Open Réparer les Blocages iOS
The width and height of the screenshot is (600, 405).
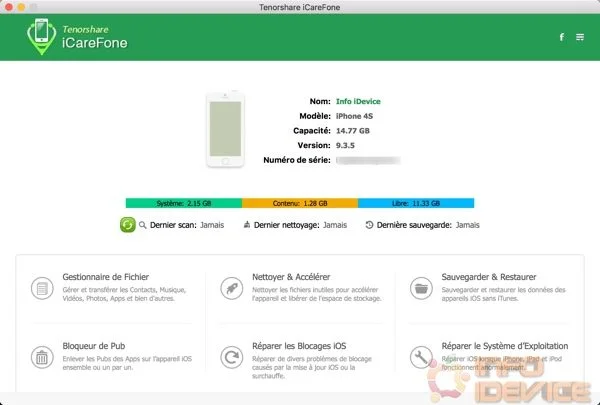pos(299,346)
